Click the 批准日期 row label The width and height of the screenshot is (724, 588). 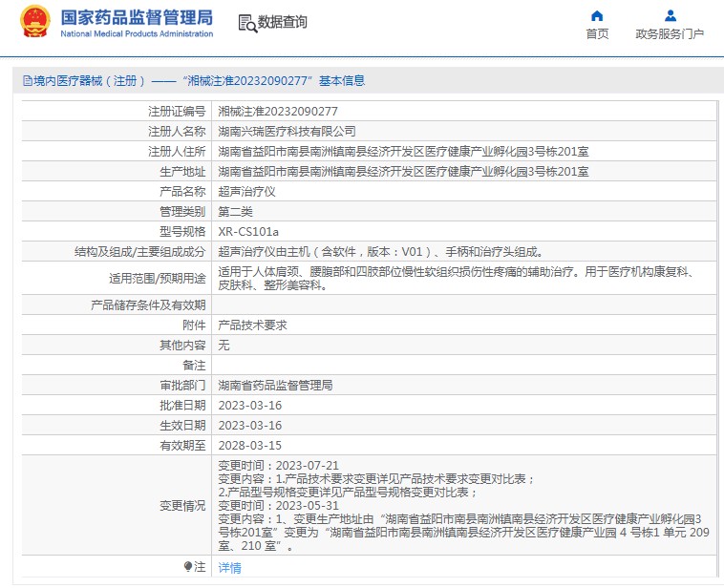[x=182, y=406]
